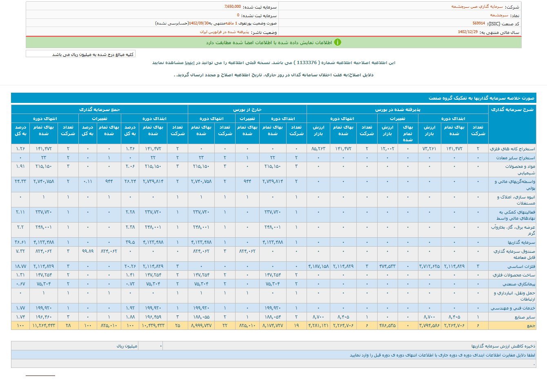Click section title 'صورت خلاصه سرمایه گذاریها به تفکیک گروه صنعت'

click(481, 98)
